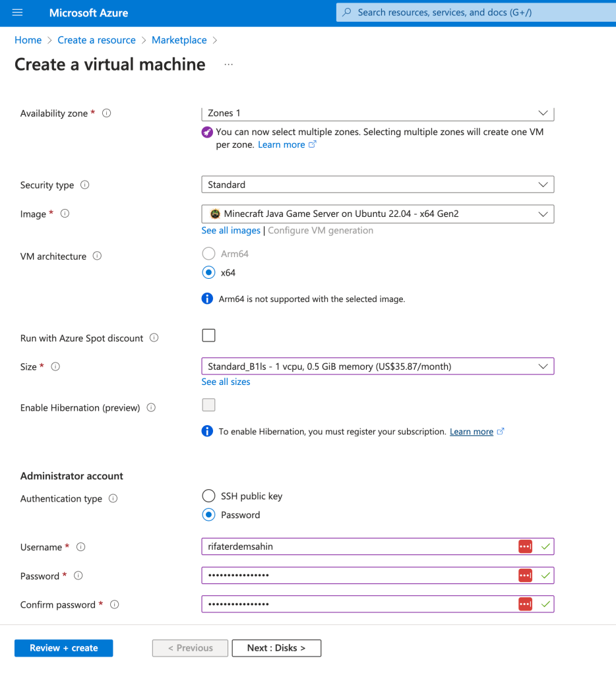Click the Arm64 not supported info icon
This screenshot has height=675, width=616.
click(x=207, y=299)
